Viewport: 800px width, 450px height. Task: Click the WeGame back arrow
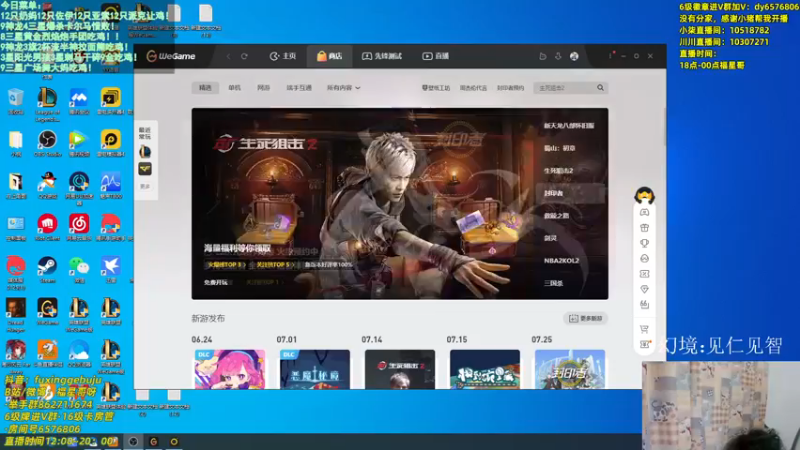pyautogui.click(x=228, y=56)
